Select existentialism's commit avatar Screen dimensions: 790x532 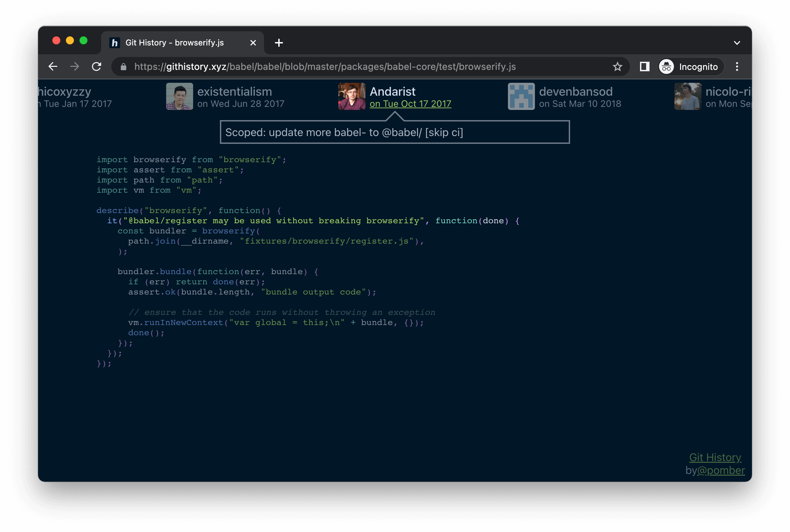coord(180,96)
